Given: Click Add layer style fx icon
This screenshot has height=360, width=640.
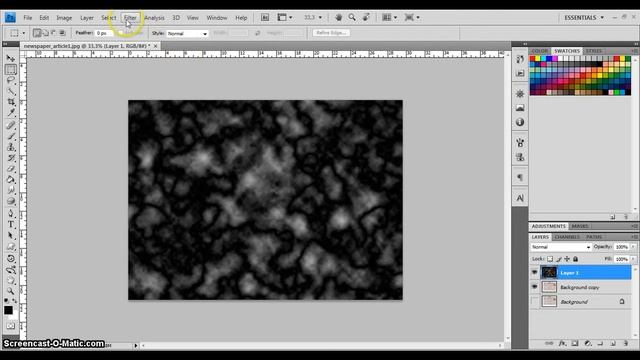Looking at the screenshot, I should tap(562, 343).
